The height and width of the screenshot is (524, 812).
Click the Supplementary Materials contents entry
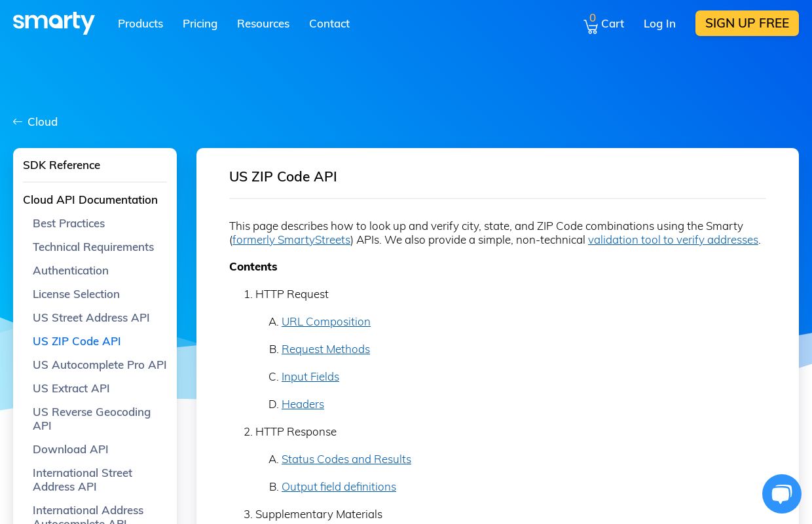(x=319, y=514)
